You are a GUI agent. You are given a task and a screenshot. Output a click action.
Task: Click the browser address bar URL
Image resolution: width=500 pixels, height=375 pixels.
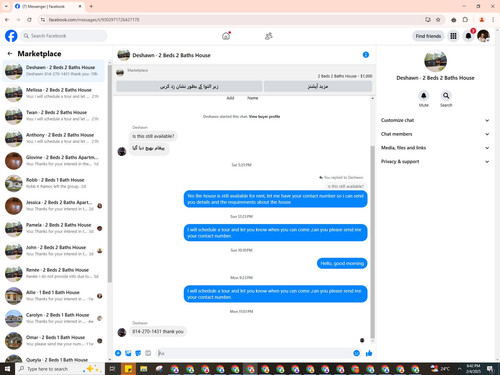click(94, 20)
